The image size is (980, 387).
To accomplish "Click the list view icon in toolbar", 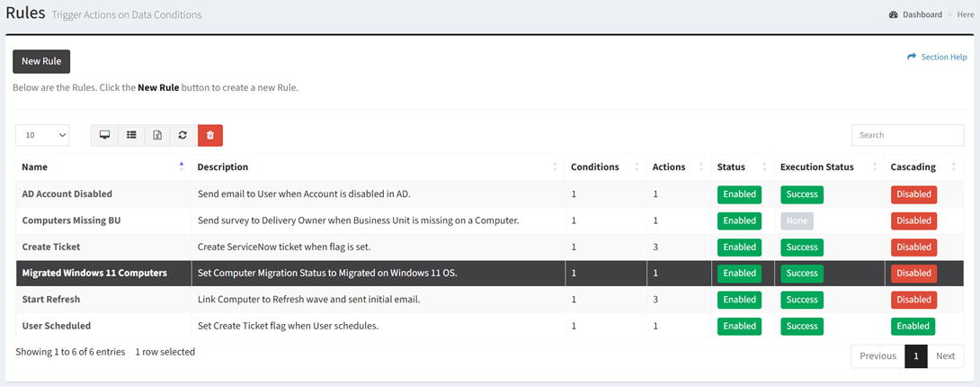I will coord(131,135).
